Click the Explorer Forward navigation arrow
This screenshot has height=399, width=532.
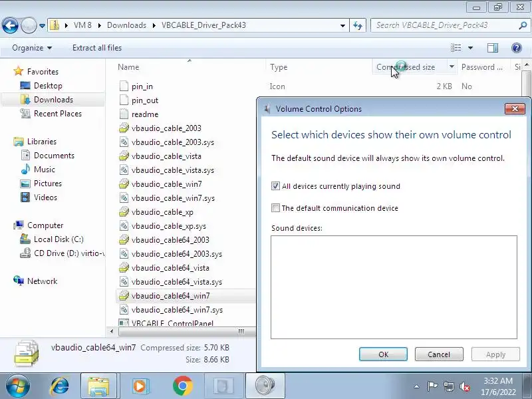point(29,25)
